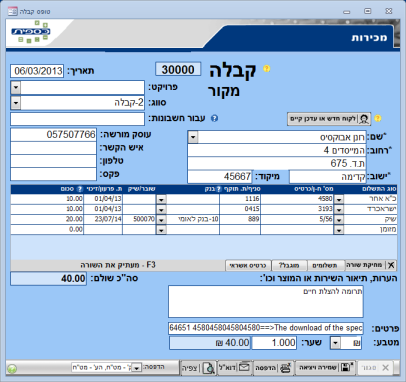
Task: Click the receipt form icon in the title bar
Action: (x=13, y=11)
